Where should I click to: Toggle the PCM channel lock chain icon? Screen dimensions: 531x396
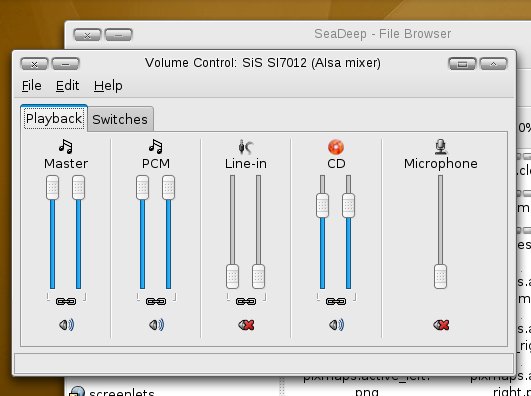pos(156,301)
